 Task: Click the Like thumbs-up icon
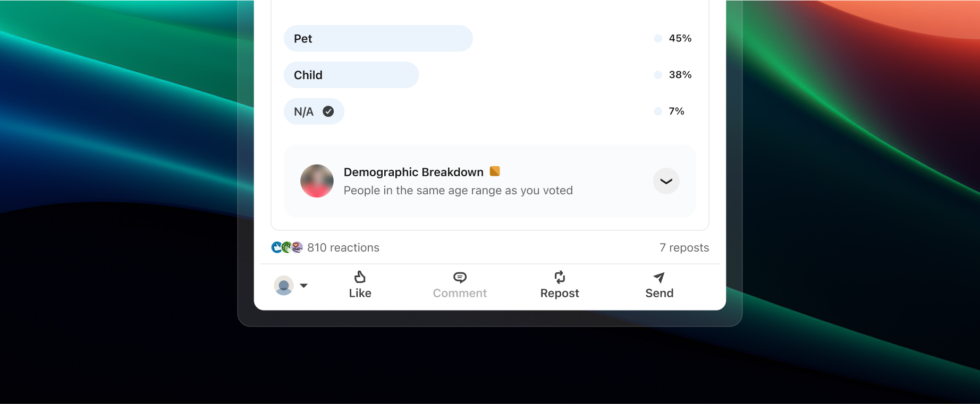tap(360, 277)
